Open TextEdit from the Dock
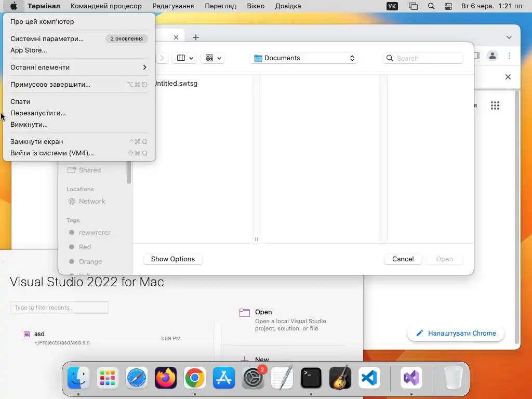The image size is (532, 399). tap(282, 378)
